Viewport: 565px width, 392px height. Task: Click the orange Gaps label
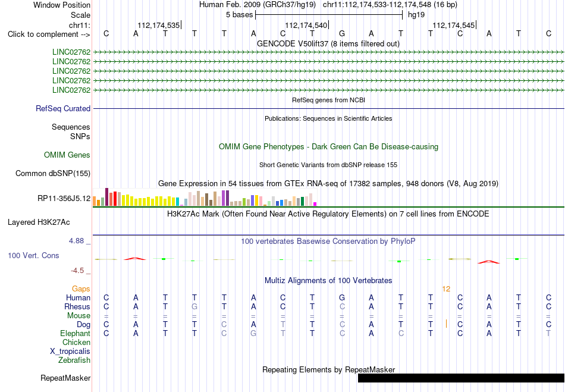point(81,288)
